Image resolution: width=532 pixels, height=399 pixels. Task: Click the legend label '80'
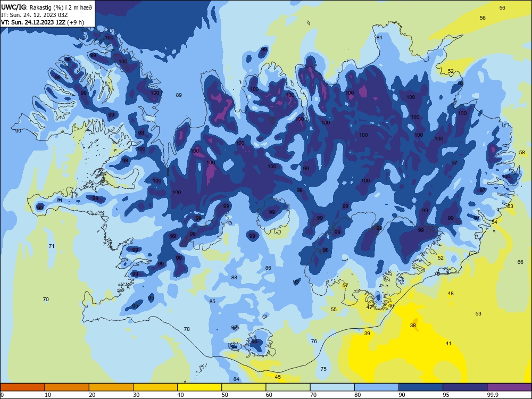pos(358,395)
